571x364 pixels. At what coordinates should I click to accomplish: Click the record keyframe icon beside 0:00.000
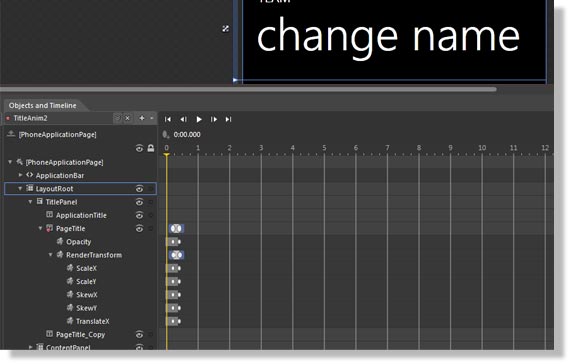point(166,135)
